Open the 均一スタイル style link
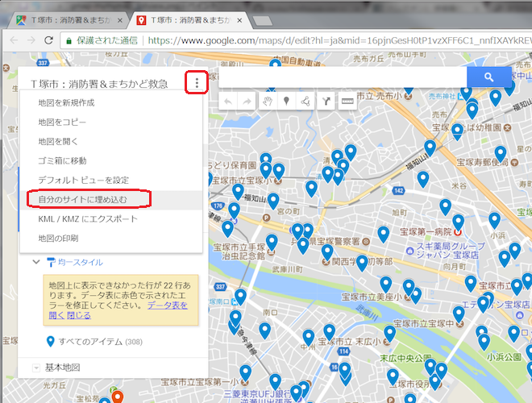The image size is (532, 403). point(81,262)
